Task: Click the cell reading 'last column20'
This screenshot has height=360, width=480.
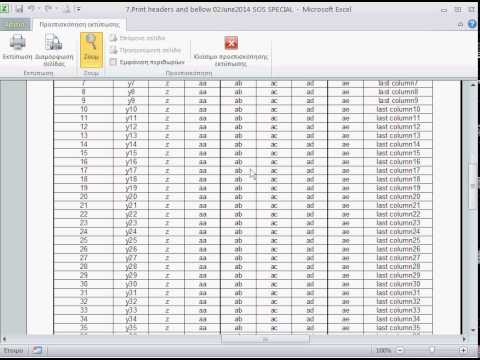Action: coord(398,197)
